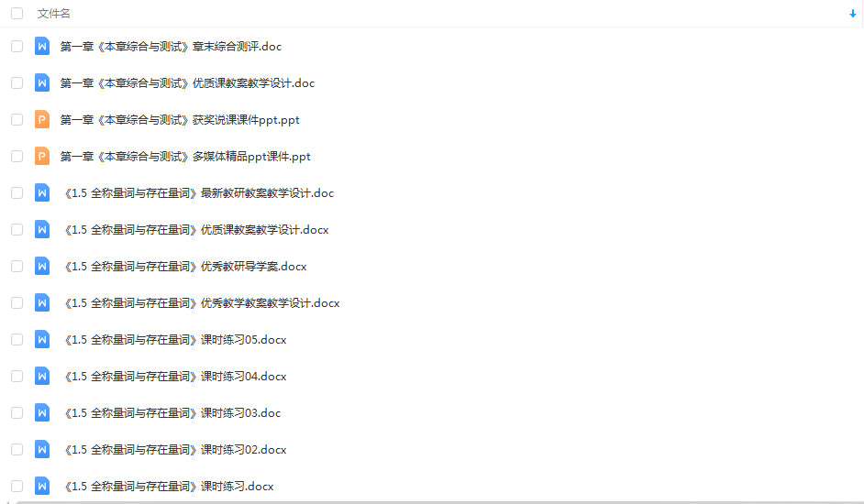
Task: Toggle the select-all checkbox beside 文件名
Action: pyautogui.click(x=17, y=13)
